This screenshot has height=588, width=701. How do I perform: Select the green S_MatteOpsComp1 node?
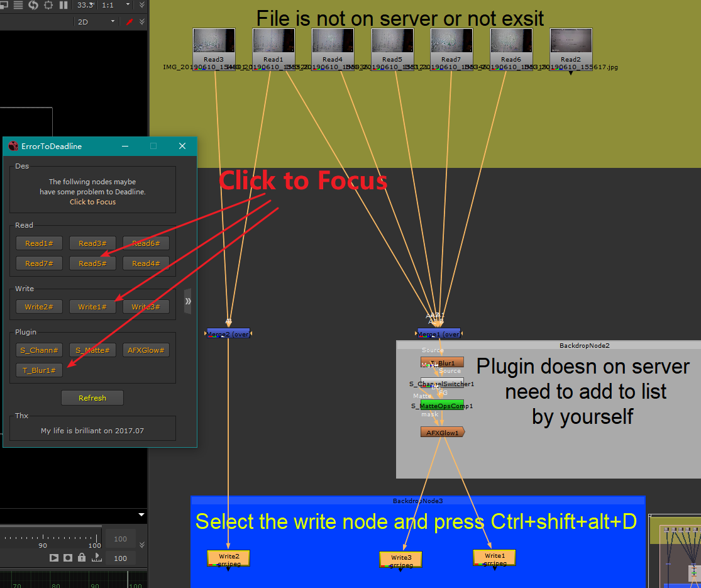(442, 404)
